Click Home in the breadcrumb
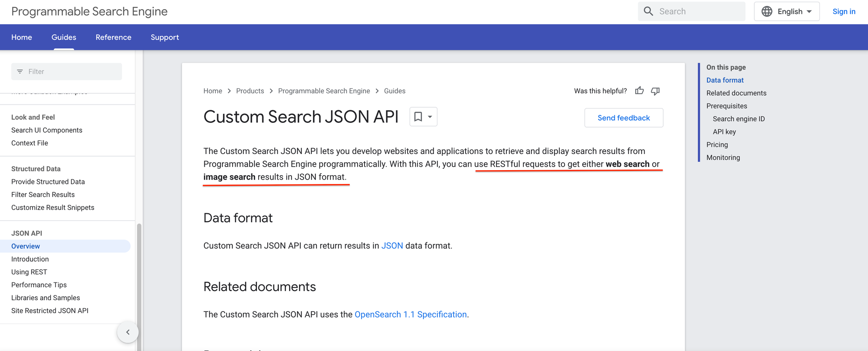 point(213,91)
